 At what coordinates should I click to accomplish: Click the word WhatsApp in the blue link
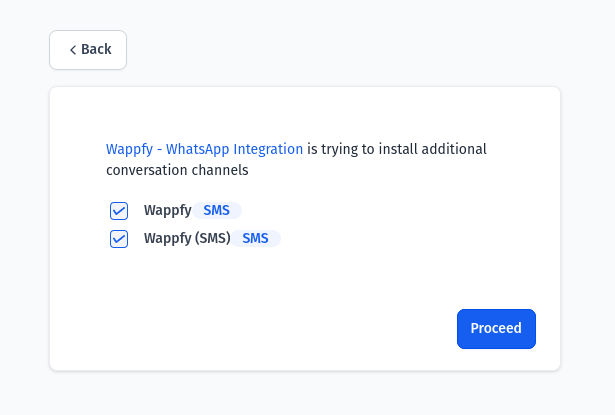197,149
